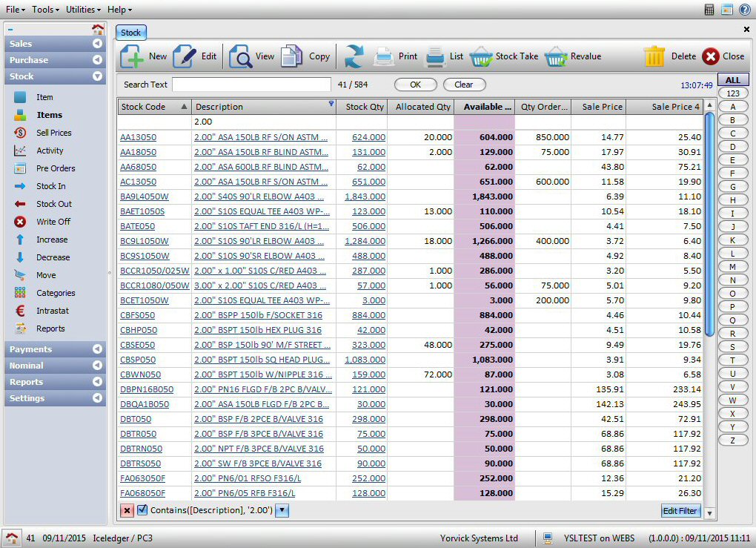Open the Utilities menu
Viewport: 756px width, 548px height.
(82, 9)
